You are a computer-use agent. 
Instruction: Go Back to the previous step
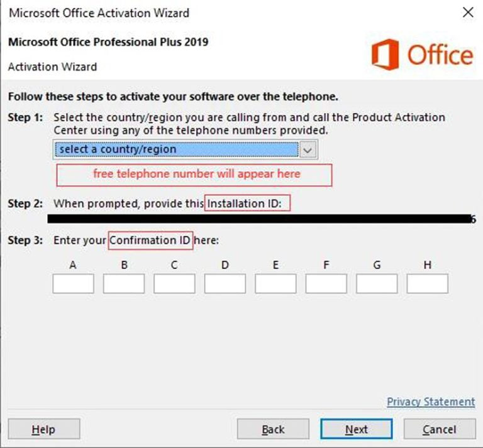(273, 429)
